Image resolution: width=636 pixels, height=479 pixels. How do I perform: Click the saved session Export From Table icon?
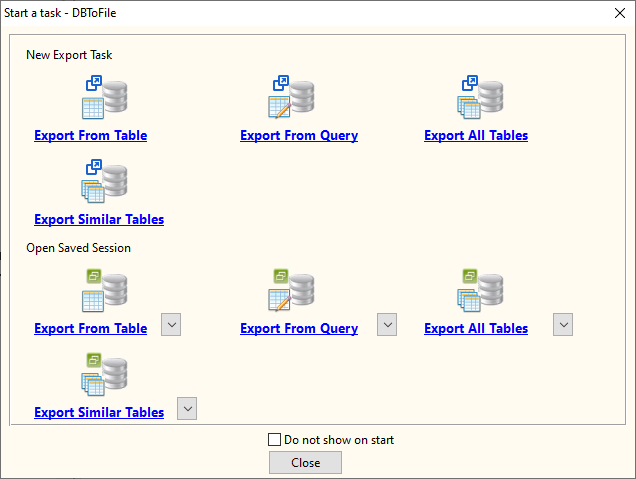(105, 290)
